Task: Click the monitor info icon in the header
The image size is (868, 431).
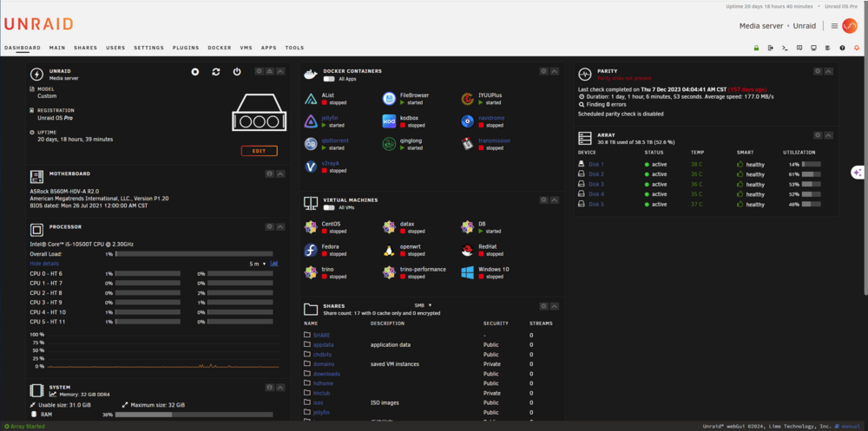Action: coord(814,49)
